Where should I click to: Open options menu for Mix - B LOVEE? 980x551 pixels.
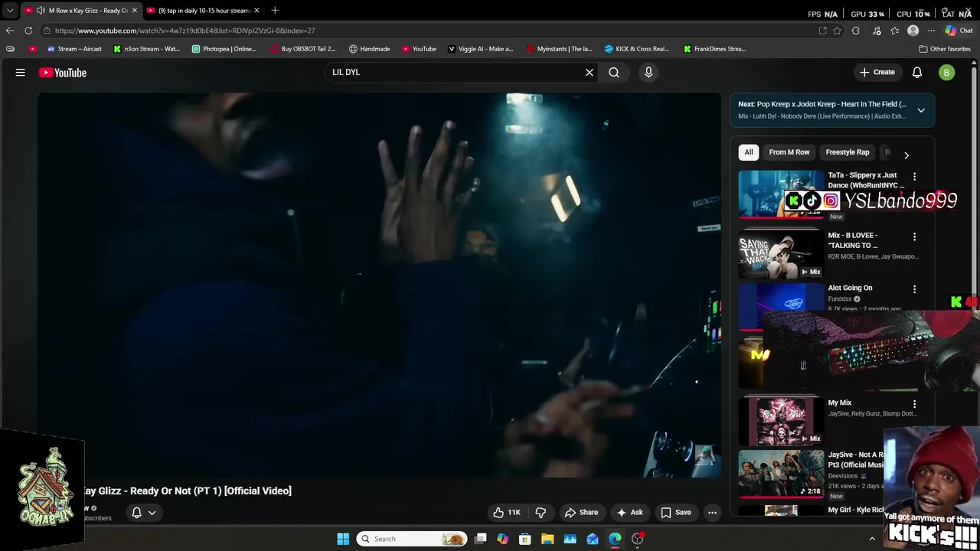tap(914, 237)
